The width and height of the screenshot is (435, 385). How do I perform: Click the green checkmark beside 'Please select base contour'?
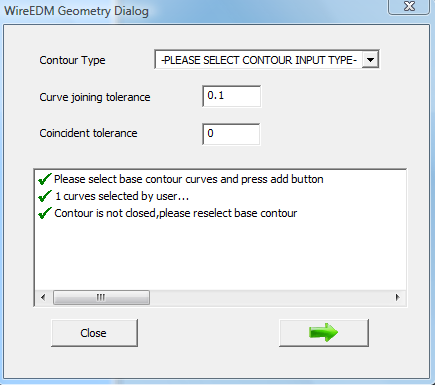[x=45, y=179]
